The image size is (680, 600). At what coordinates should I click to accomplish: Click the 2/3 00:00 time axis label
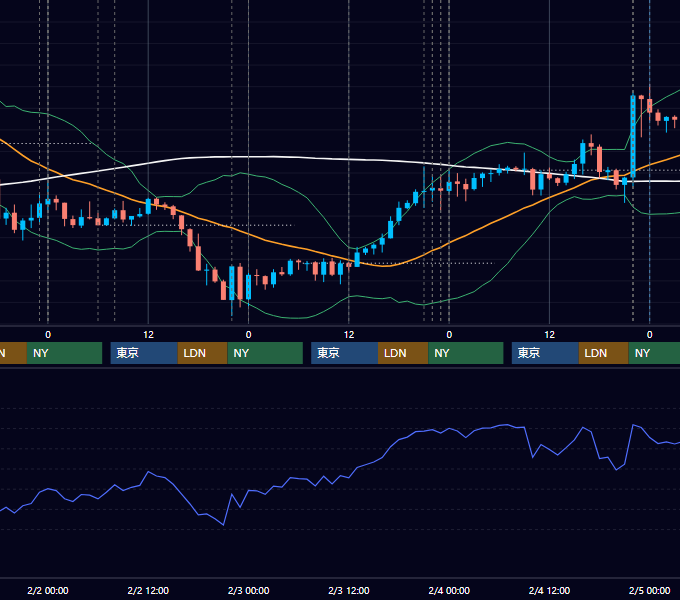click(x=248, y=590)
